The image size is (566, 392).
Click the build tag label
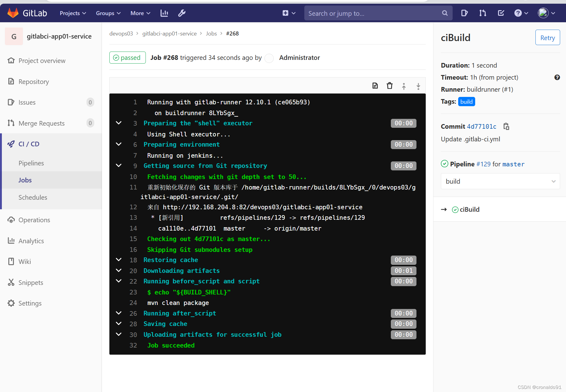tap(466, 102)
